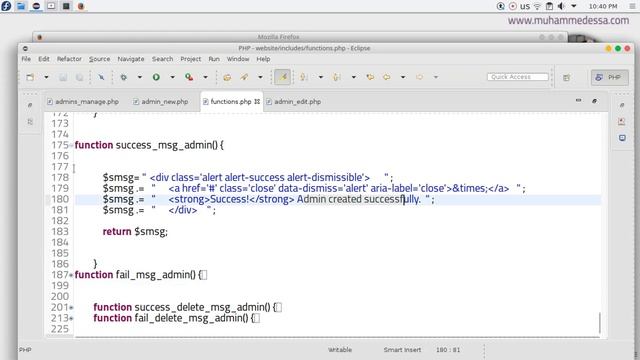Click the Save All toolbar icon
Image resolution: width=640 pixels, height=360 pixels.
(79, 77)
